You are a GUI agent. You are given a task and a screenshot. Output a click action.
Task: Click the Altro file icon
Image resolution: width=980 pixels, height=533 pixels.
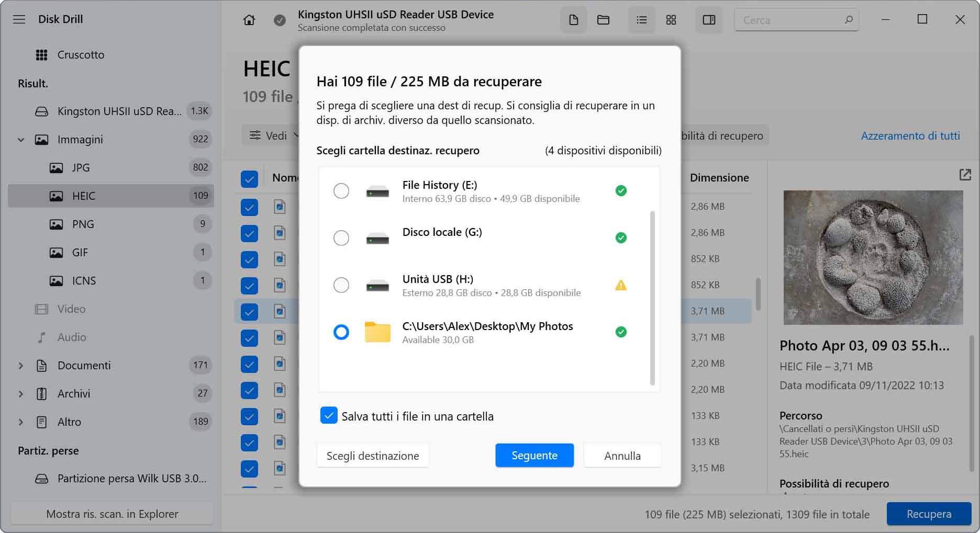(41, 422)
